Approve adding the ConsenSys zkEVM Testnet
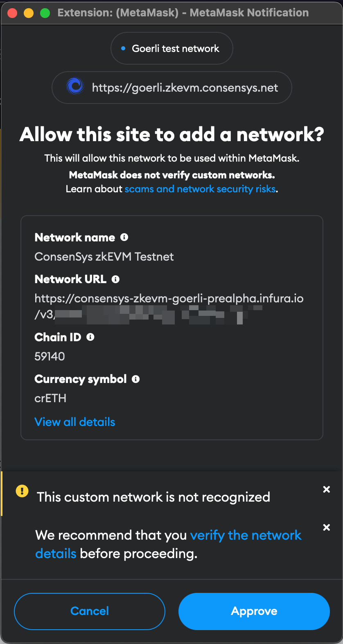Viewport: 343px width, 644px height. [x=253, y=611]
